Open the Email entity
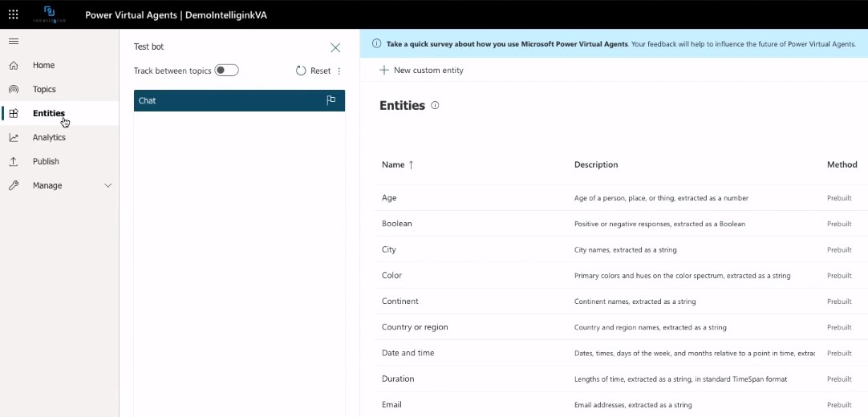 tap(391, 404)
